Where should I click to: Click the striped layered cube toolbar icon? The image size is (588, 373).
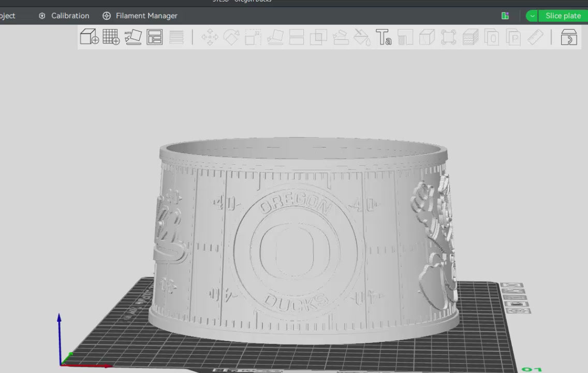point(471,37)
